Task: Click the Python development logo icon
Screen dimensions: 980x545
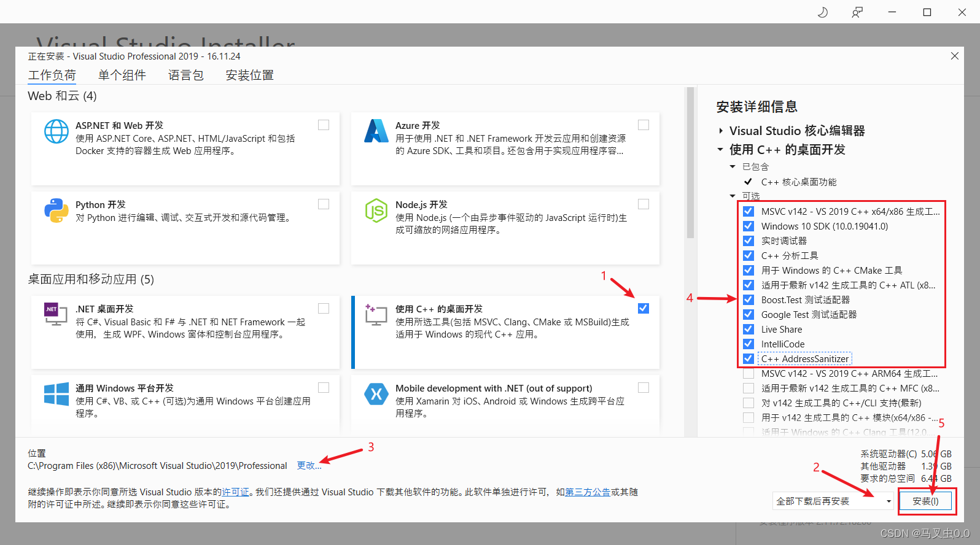Action: (56, 211)
